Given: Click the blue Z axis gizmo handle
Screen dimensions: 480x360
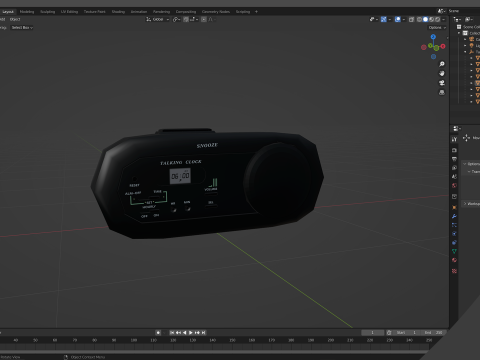Looking at the screenshot, I should [433, 37].
